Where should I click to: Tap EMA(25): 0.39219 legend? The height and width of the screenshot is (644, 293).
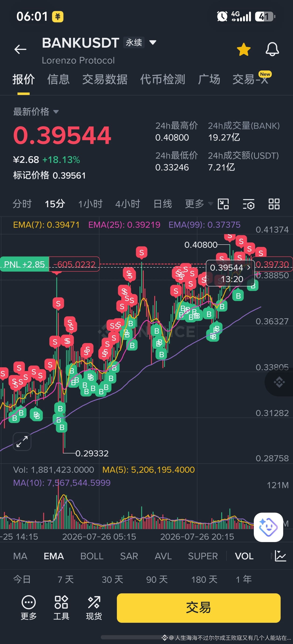[x=124, y=225]
